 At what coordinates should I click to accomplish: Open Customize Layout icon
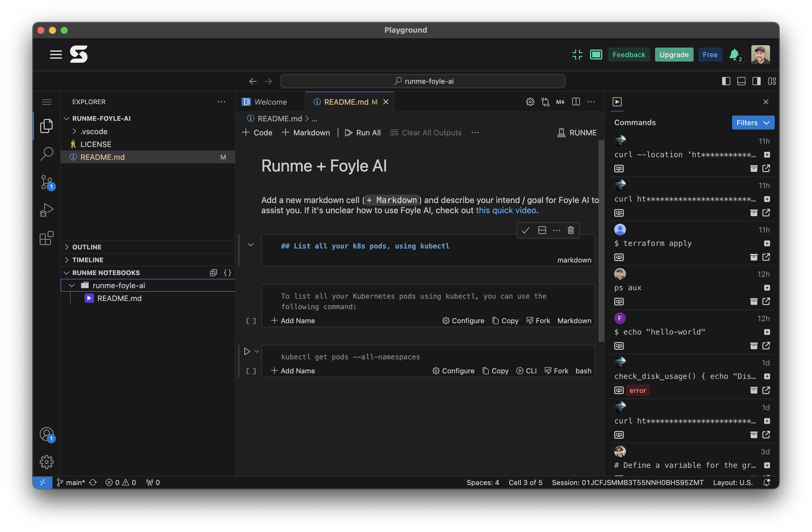click(x=772, y=81)
